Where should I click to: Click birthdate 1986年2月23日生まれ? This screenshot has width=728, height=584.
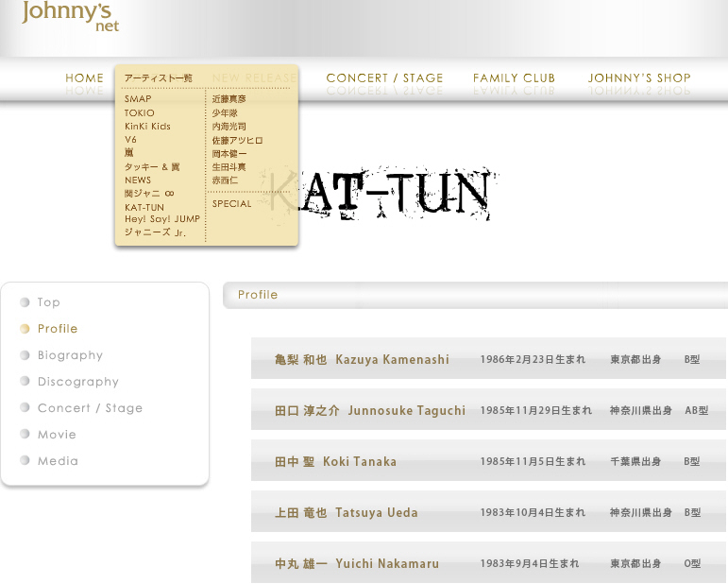(x=533, y=360)
